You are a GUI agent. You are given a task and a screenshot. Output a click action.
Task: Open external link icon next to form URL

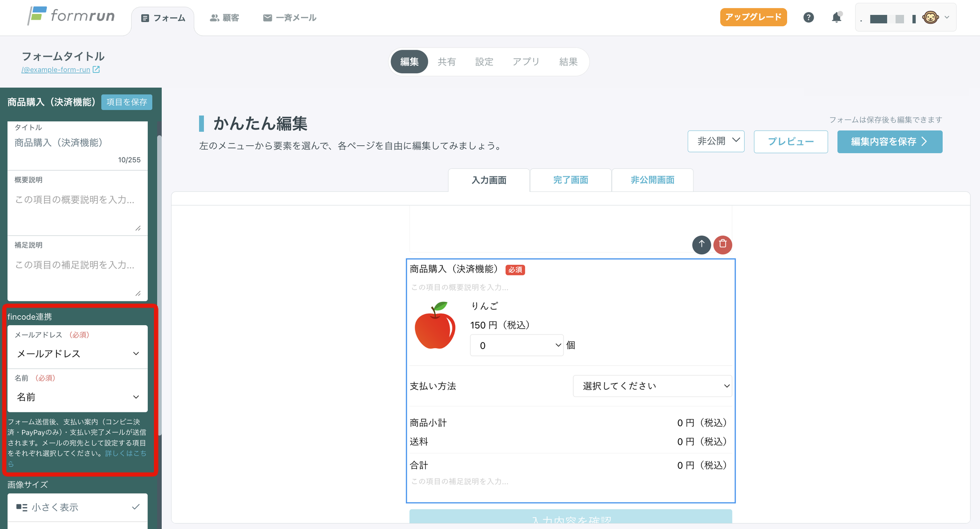[96, 70]
